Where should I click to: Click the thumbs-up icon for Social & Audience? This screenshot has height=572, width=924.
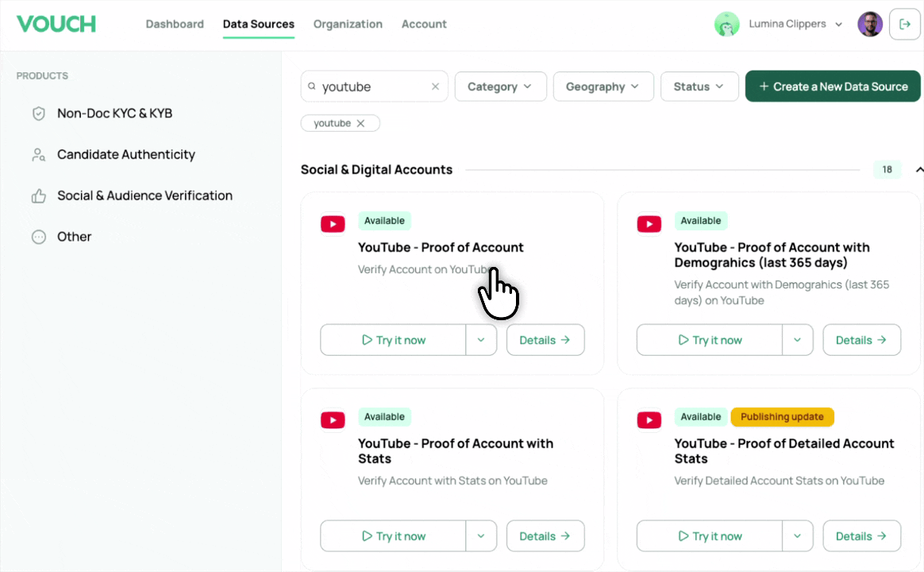[x=38, y=195]
